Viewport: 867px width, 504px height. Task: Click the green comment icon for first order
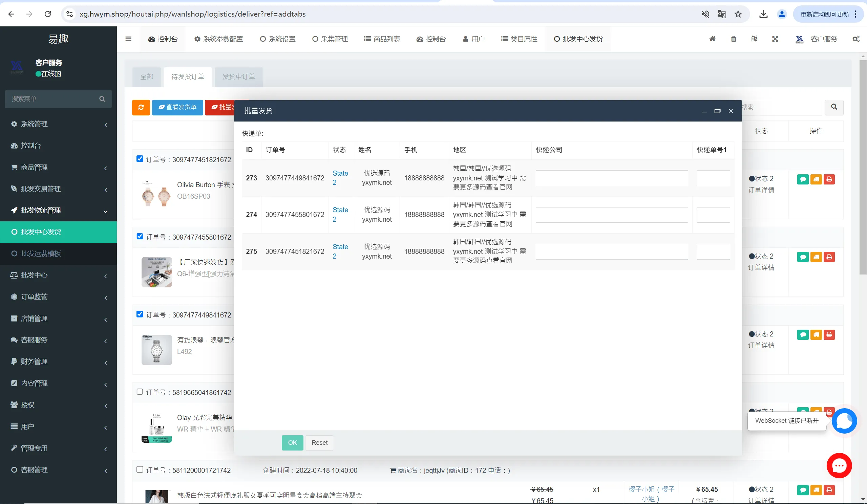(x=802, y=179)
